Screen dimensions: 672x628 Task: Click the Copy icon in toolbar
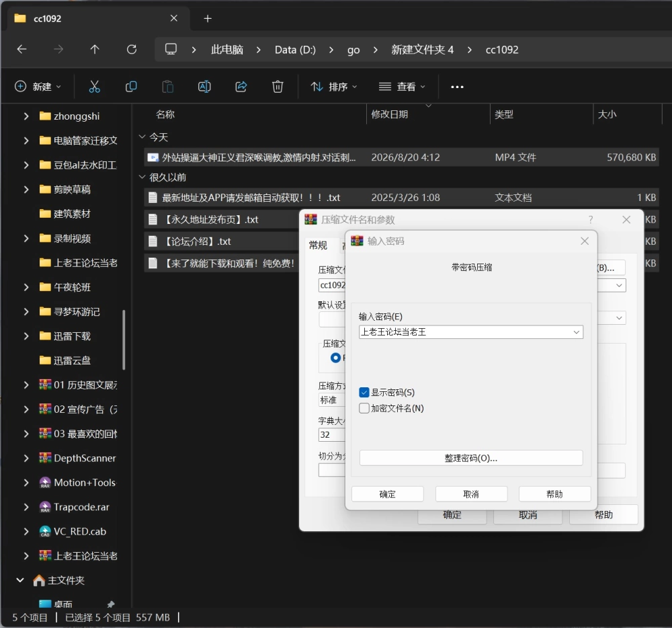tap(131, 87)
